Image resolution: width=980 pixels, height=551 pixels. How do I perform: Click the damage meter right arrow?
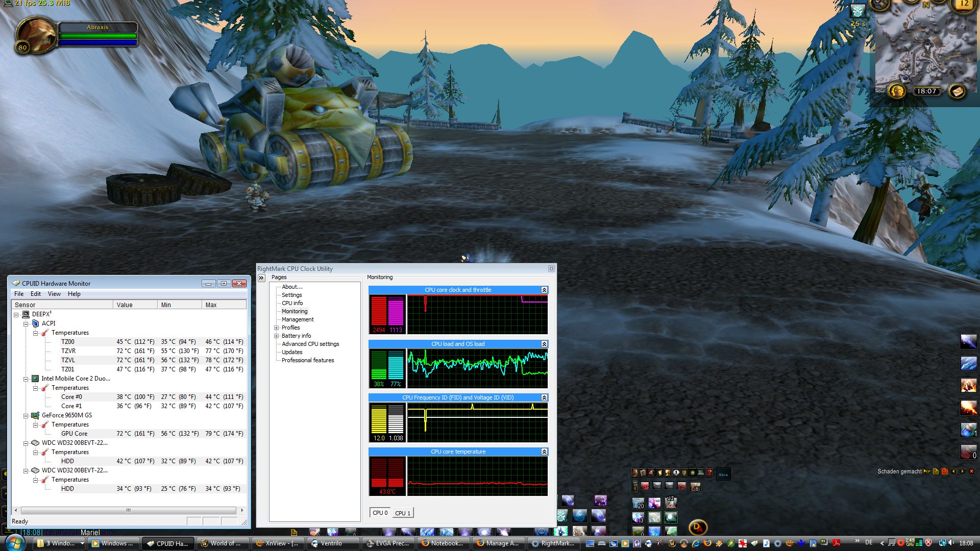coord(962,471)
